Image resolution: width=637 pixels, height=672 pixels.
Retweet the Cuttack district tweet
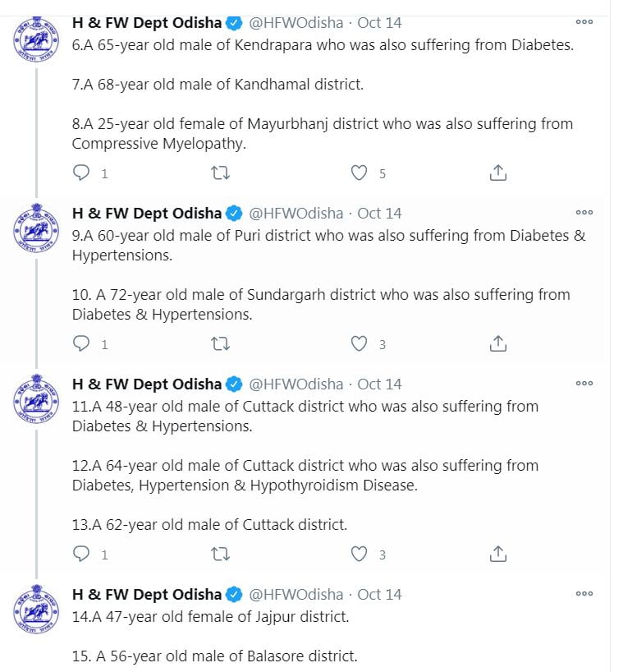(x=220, y=555)
